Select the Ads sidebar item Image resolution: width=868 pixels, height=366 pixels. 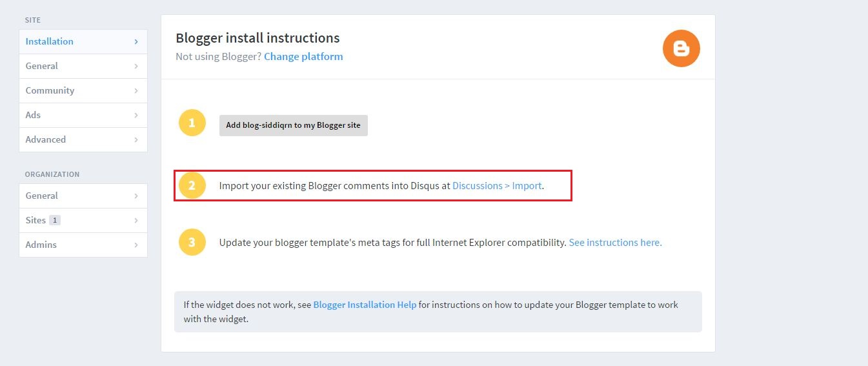coord(83,115)
